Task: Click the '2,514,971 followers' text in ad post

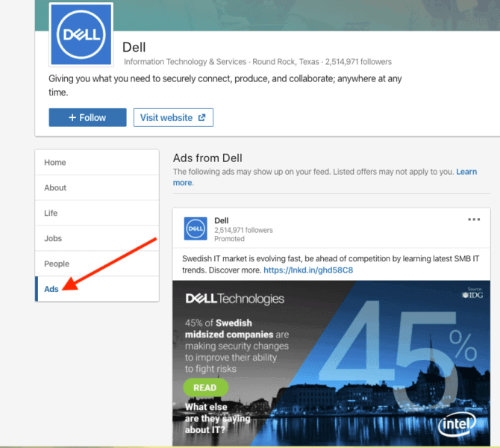Action: click(x=243, y=230)
